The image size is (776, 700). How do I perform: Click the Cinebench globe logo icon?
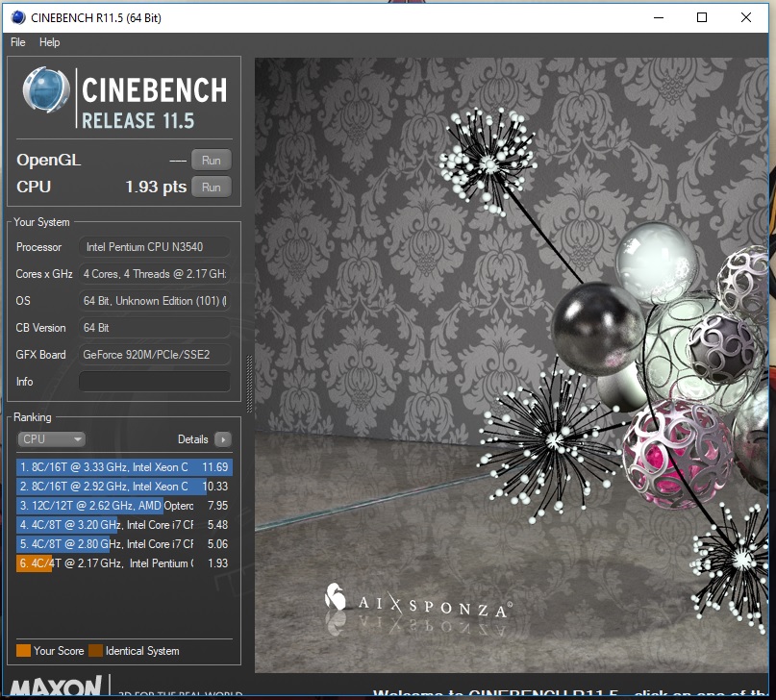[x=45, y=90]
